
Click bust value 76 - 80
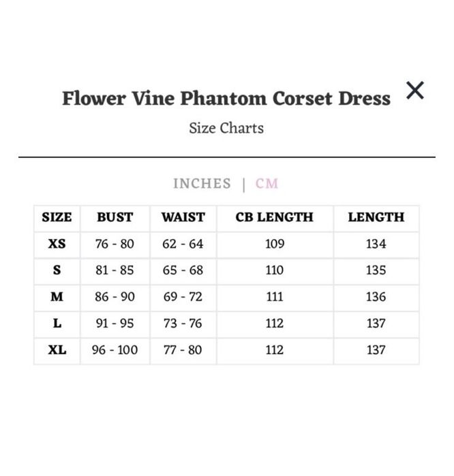(115, 244)
